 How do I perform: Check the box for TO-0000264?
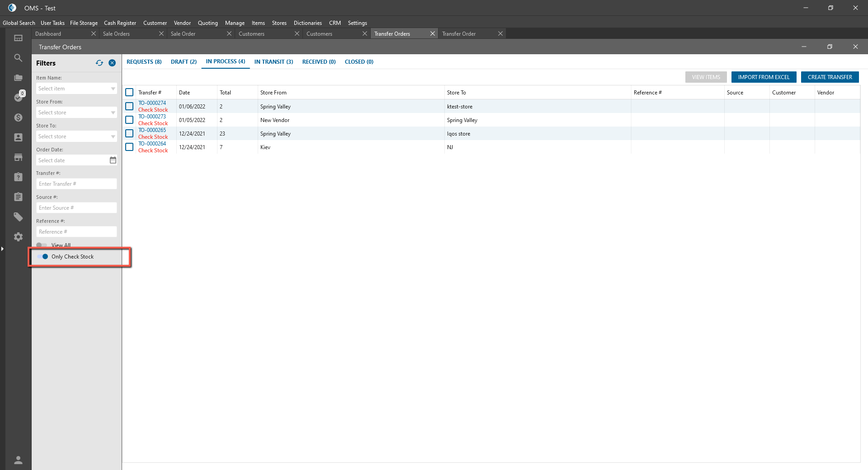129,147
